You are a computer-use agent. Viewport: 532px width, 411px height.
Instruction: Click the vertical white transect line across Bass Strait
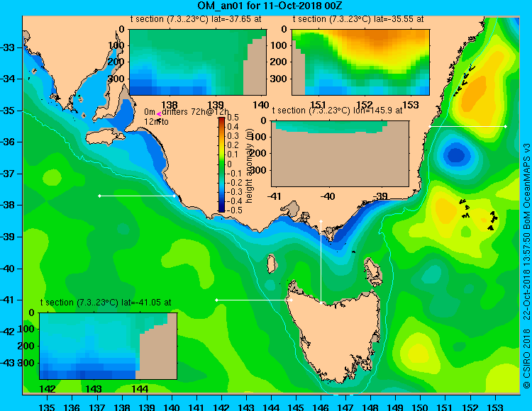[x=321, y=262]
